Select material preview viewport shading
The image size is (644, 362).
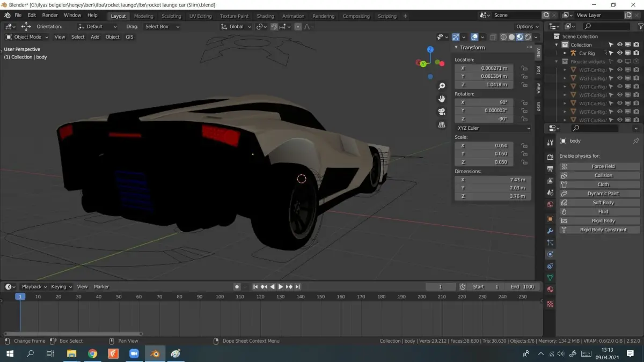click(519, 37)
